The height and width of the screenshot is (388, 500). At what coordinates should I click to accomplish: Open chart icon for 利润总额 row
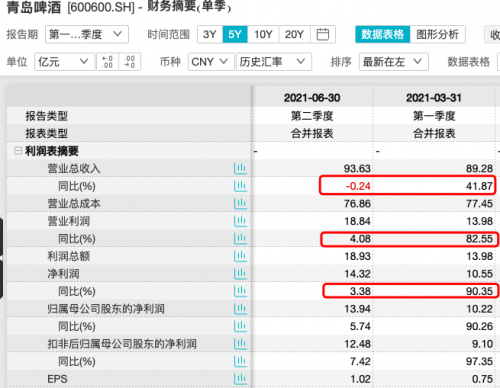pyautogui.click(x=240, y=256)
